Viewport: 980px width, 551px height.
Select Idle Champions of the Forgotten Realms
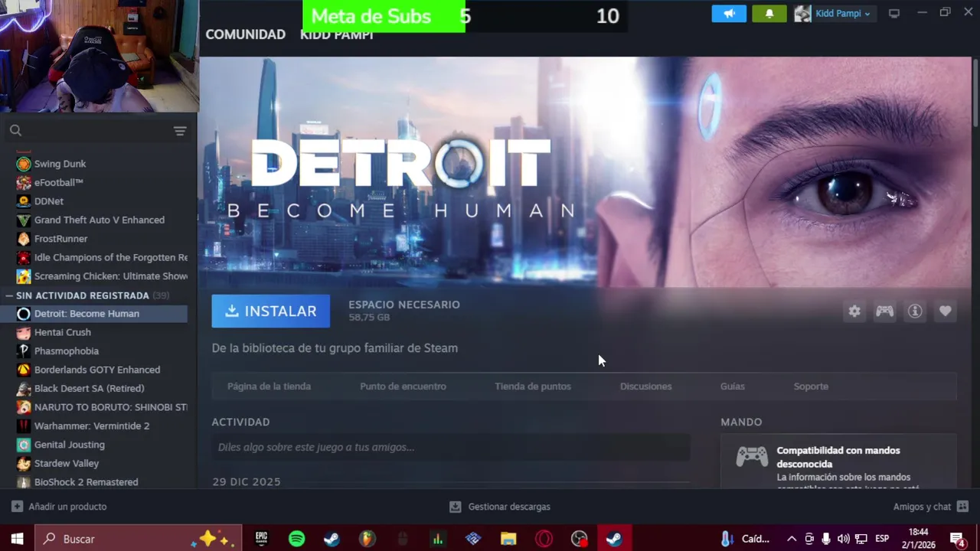pos(110,258)
